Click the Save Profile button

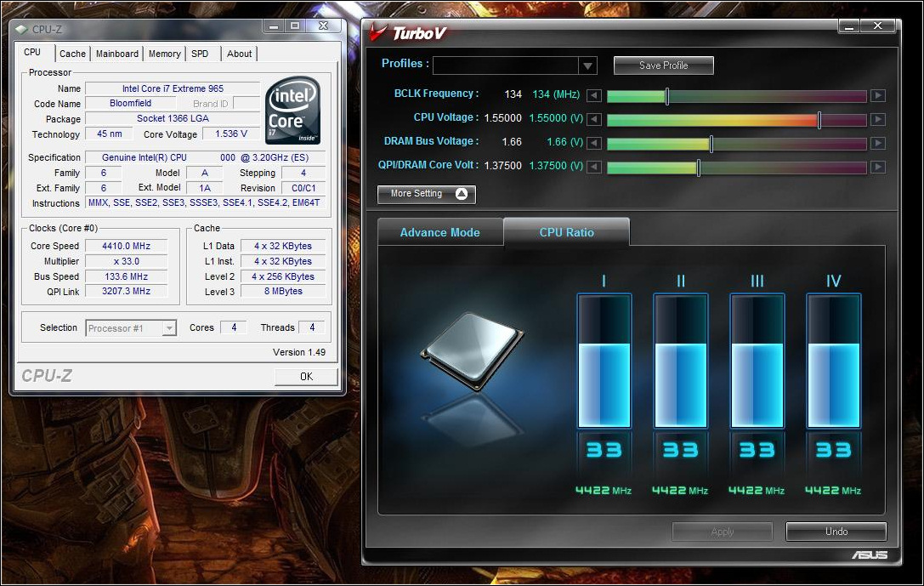[663, 65]
